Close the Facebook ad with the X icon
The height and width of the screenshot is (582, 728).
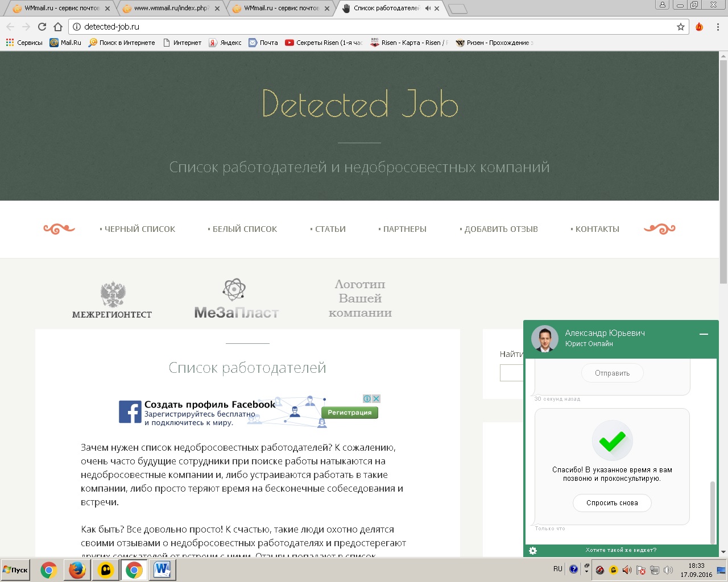376,398
